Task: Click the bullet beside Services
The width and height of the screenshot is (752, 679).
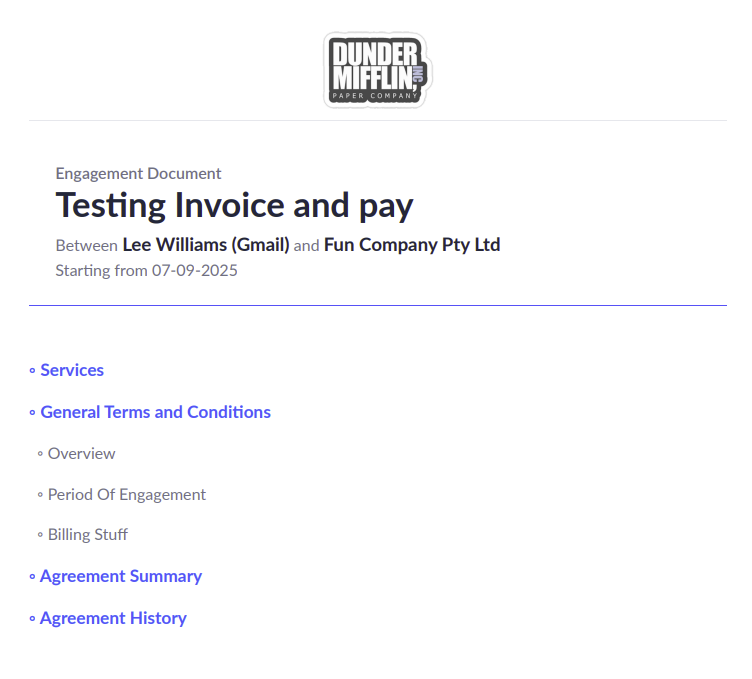Action: click(x=32, y=371)
